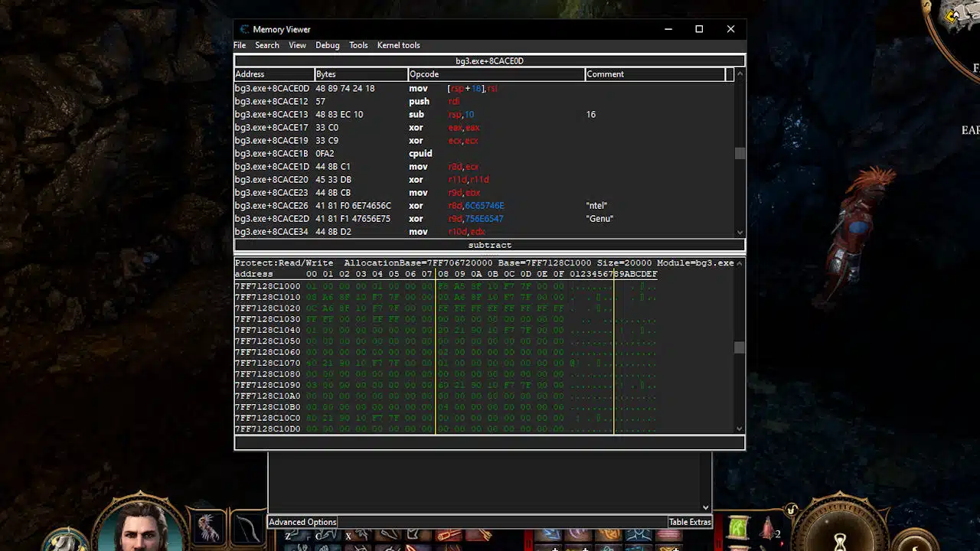The width and height of the screenshot is (980, 551).
Task: Click the disassembler vertical scrollbar thumb
Action: 740,153
